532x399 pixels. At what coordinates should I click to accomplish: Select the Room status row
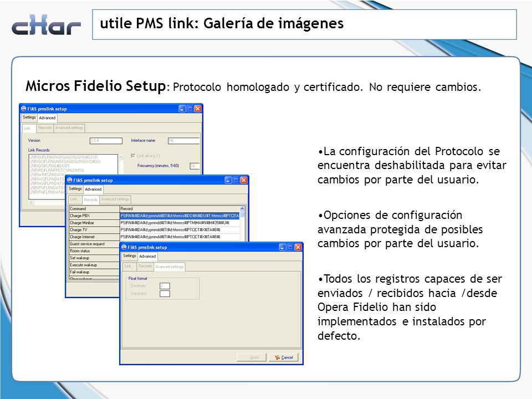click(x=94, y=251)
